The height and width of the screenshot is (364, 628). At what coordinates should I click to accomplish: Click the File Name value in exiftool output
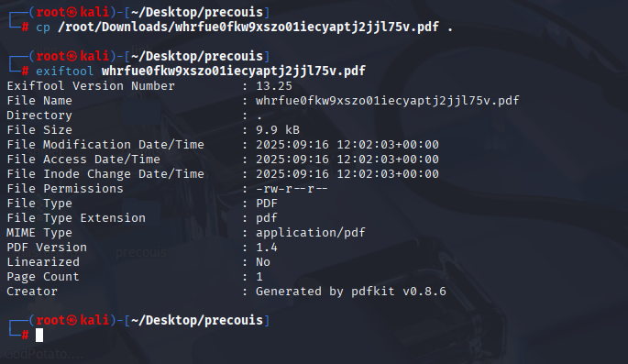tap(387, 101)
